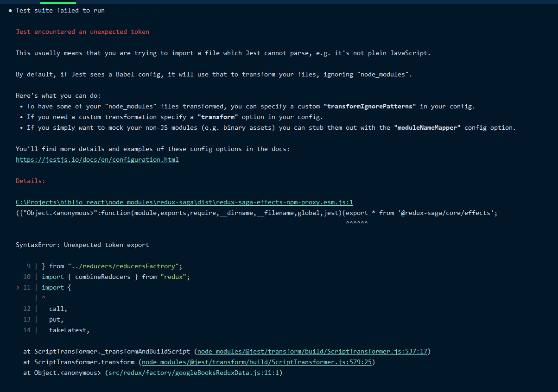Click the "By default, if Jest sees" line
The image size is (558, 392).
(214, 74)
